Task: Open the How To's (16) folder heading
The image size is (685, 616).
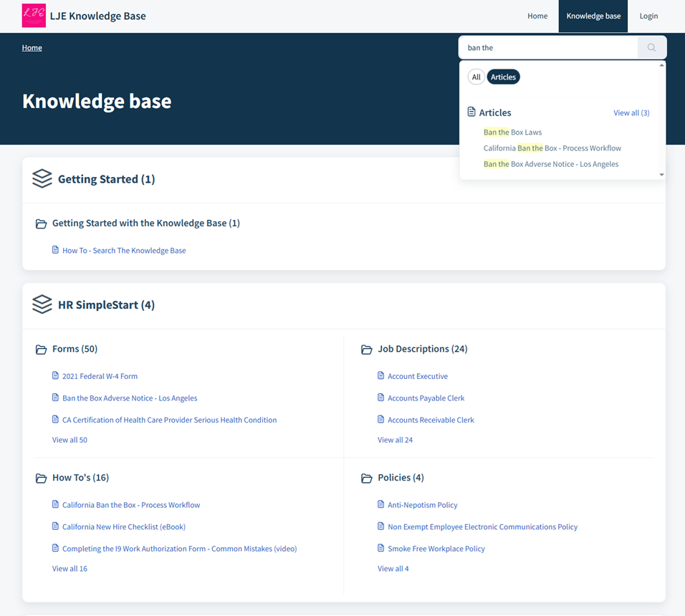Action: tap(80, 478)
